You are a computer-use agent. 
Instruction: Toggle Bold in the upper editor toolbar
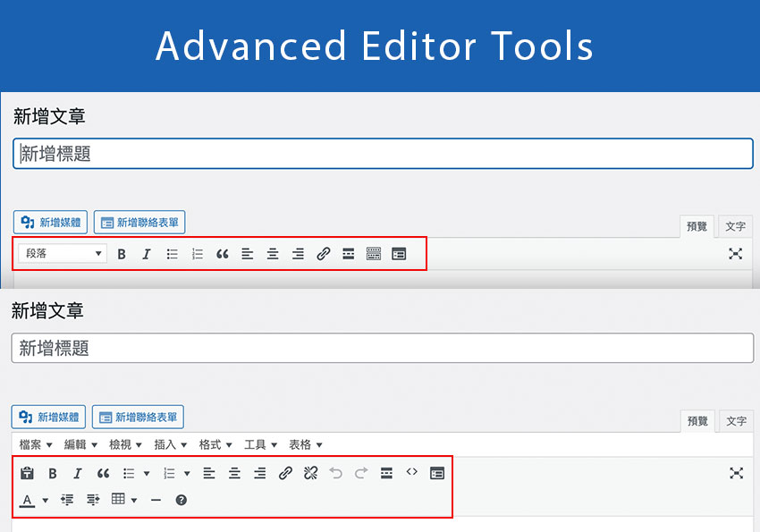tap(122, 254)
